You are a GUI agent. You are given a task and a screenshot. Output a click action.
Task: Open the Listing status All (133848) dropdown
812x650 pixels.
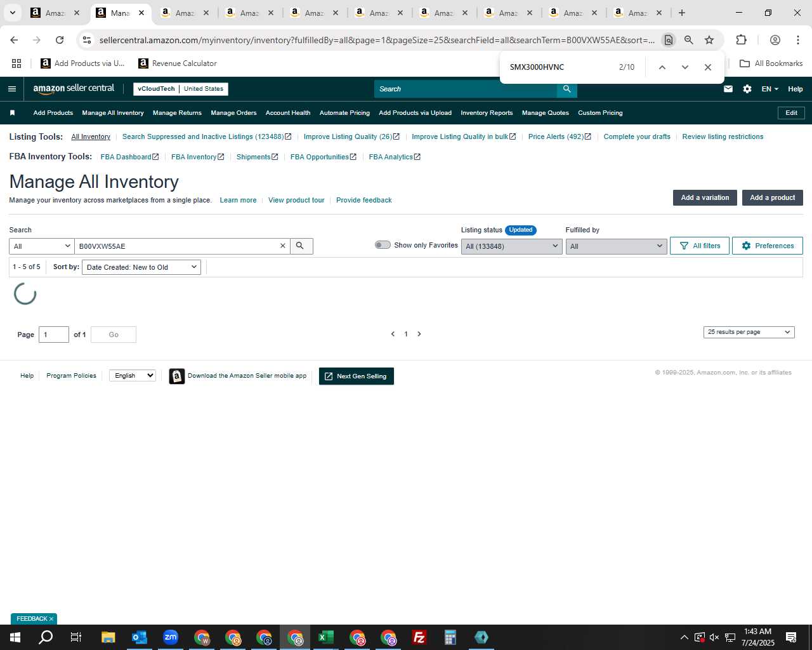(x=511, y=246)
